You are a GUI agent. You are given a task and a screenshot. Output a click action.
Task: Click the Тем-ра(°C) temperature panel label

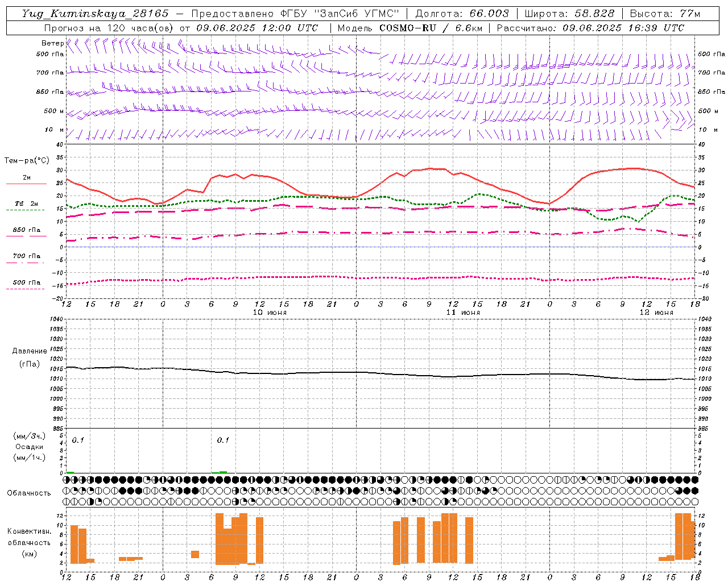pos(27,161)
